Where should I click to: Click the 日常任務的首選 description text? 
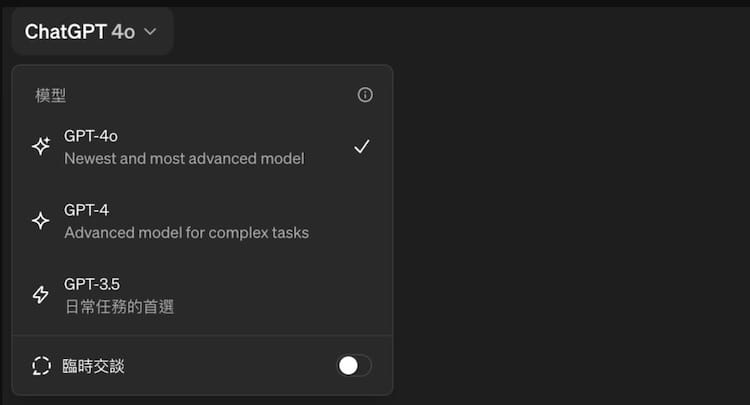pos(120,307)
